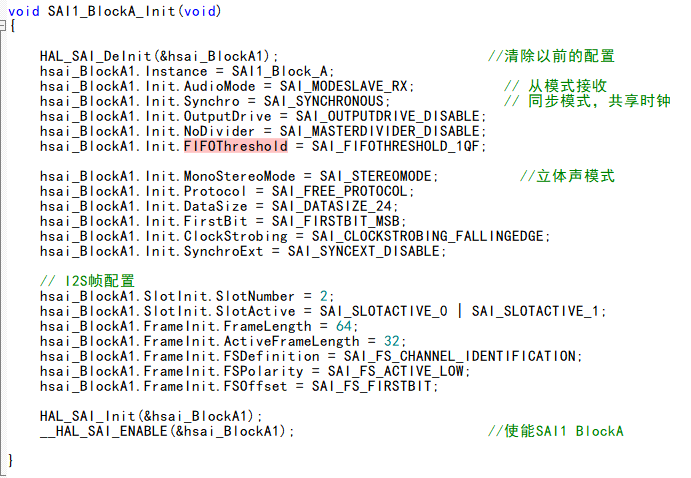Image resolution: width=691 pixels, height=478 pixels.
Task: Click the highlighted FIFOThreshold word
Action: pyautogui.click(x=235, y=146)
